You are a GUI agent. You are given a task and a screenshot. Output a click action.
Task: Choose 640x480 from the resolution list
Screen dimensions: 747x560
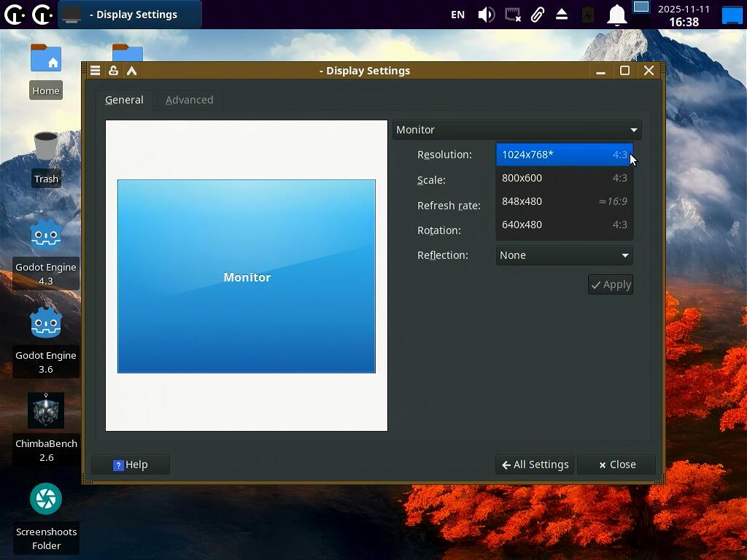[563, 225]
